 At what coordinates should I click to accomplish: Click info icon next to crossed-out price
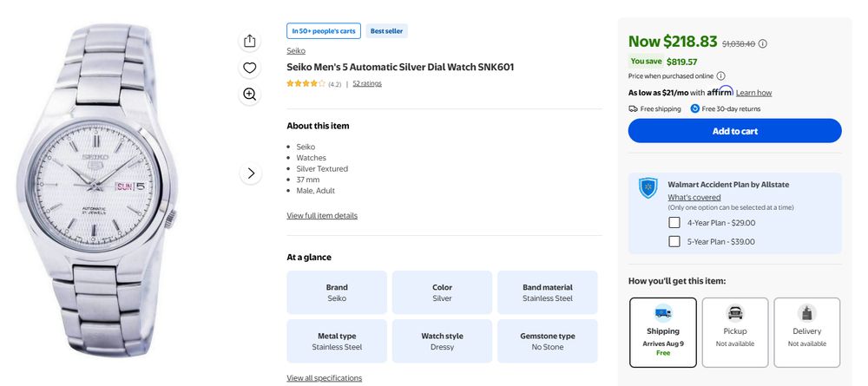coord(763,43)
